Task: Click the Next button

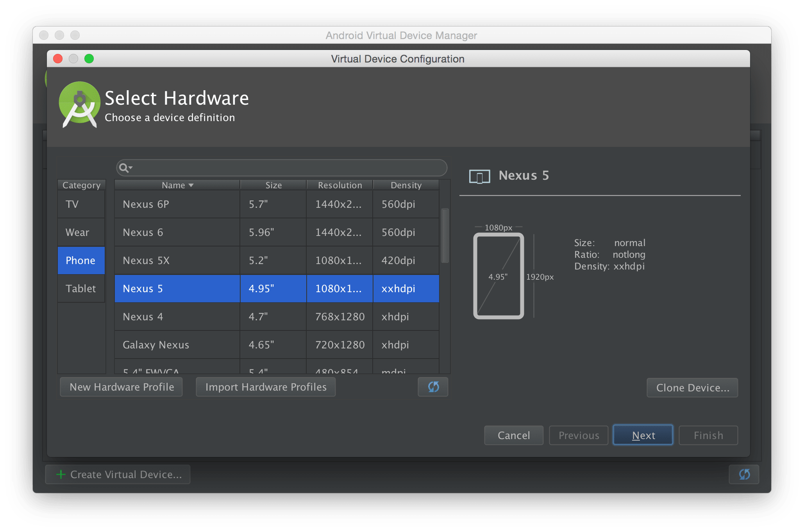Action: [x=643, y=436]
